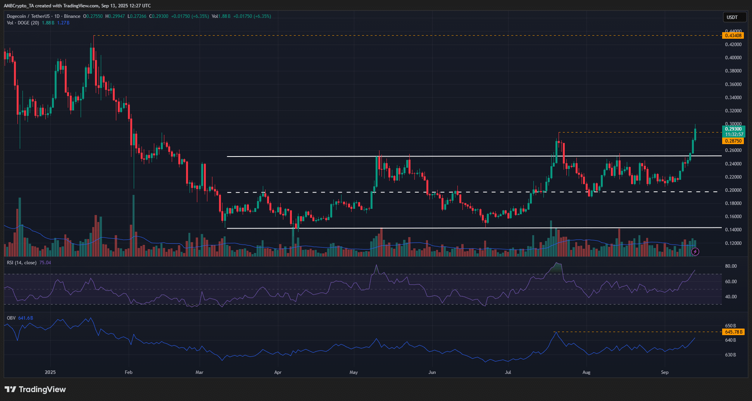Screen dimensions: 752x401
Task: Click the 645.78 OBV value label
Action: pos(733,331)
